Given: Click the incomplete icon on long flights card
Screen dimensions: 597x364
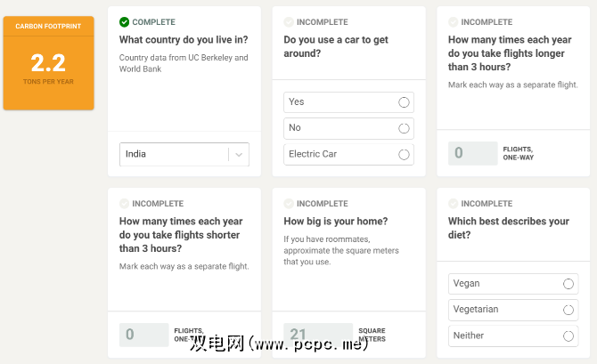Looking at the screenshot, I should (x=454, y=22).
